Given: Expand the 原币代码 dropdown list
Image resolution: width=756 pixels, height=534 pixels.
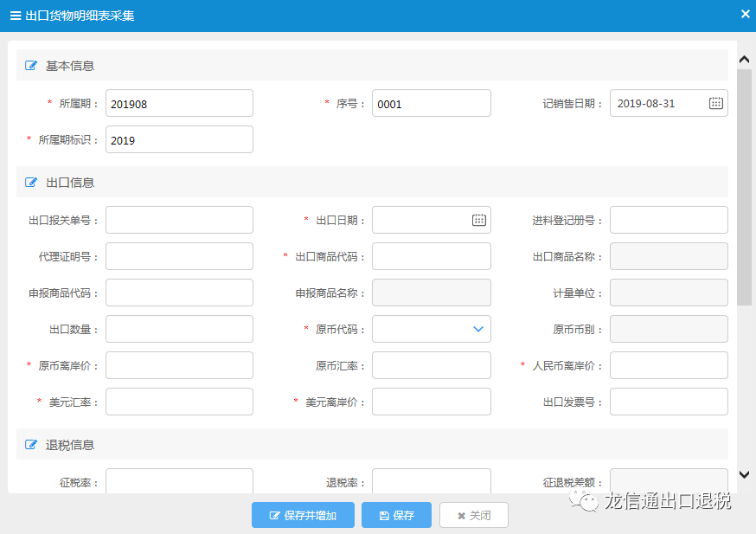Looking at the screenshot, I should 477,329.
